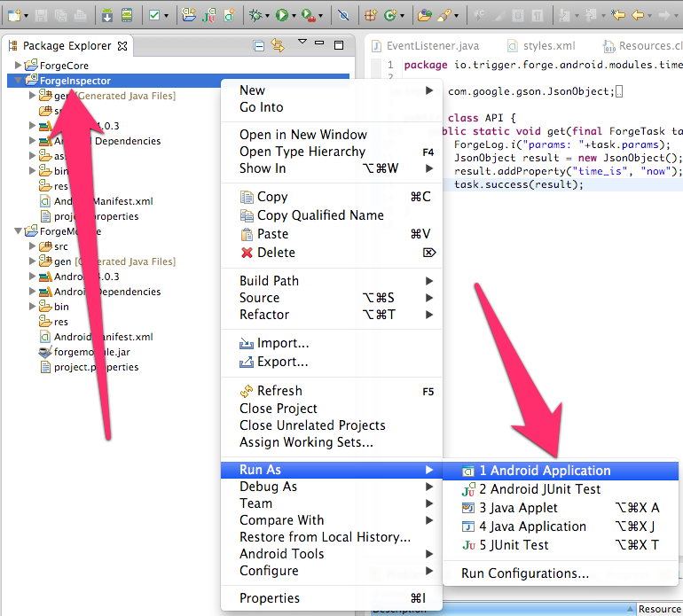
Task: Click New Java Class icon
Action: (389, 16)
